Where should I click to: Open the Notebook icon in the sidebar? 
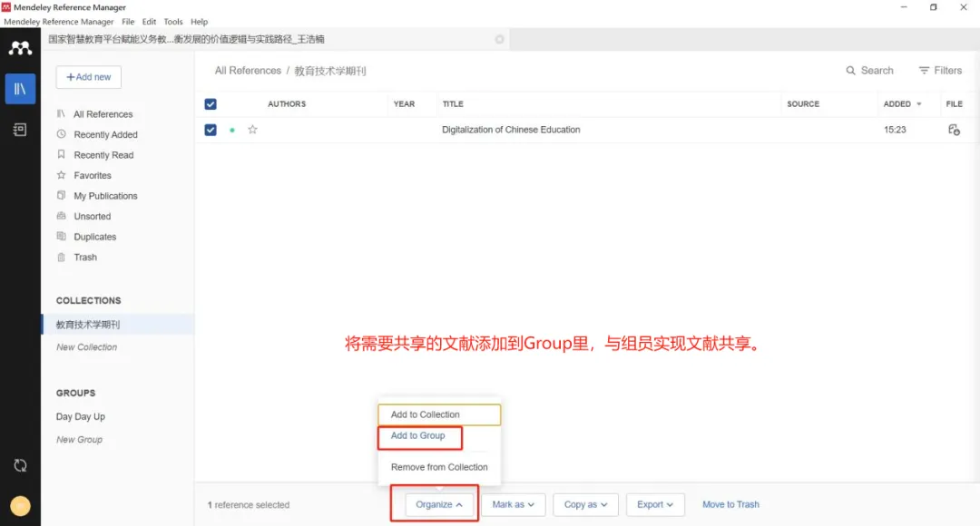click(20, 130)
